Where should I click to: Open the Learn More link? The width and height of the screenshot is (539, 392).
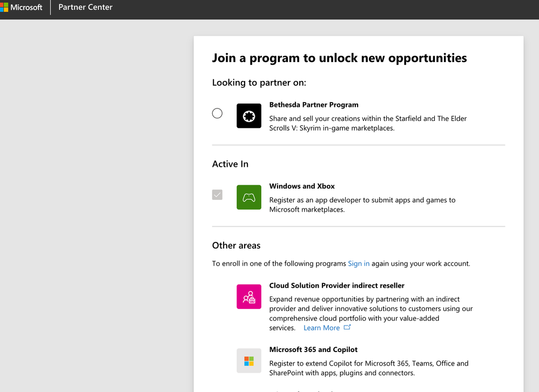[321, 328]
